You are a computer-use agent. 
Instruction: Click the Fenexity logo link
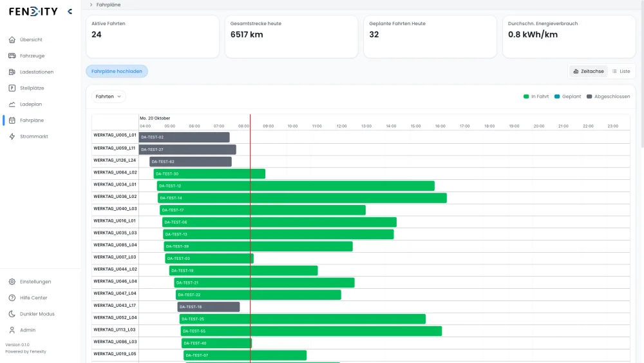pyautogui.click(x=33, y=12)
